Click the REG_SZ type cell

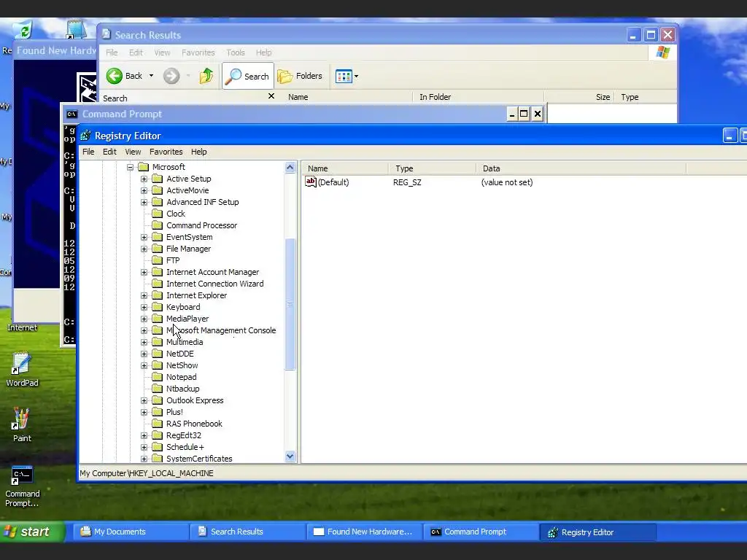tap(407, 182)
